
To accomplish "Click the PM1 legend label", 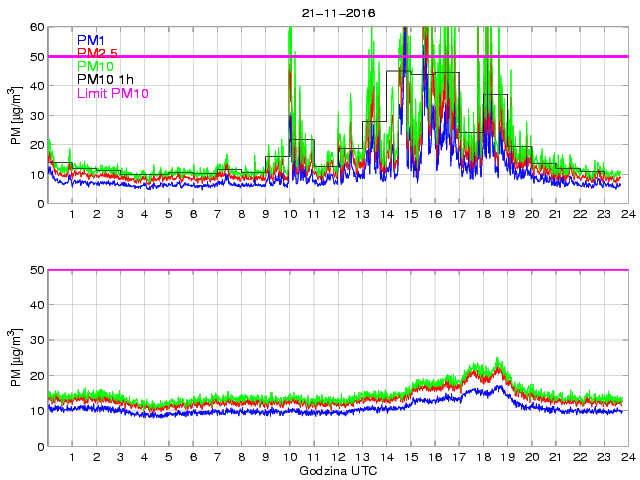I will (x=91, y=40).
